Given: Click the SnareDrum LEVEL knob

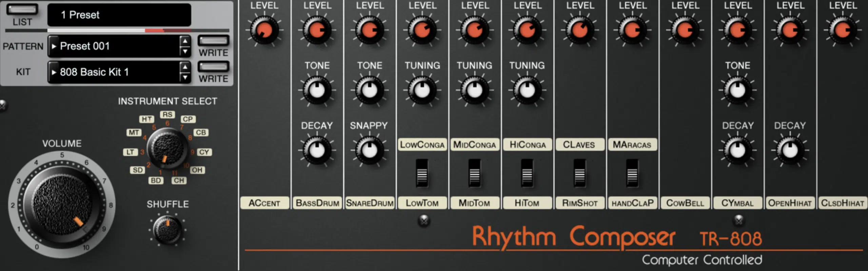Looking at the screenshot, I should coord(370,30).
